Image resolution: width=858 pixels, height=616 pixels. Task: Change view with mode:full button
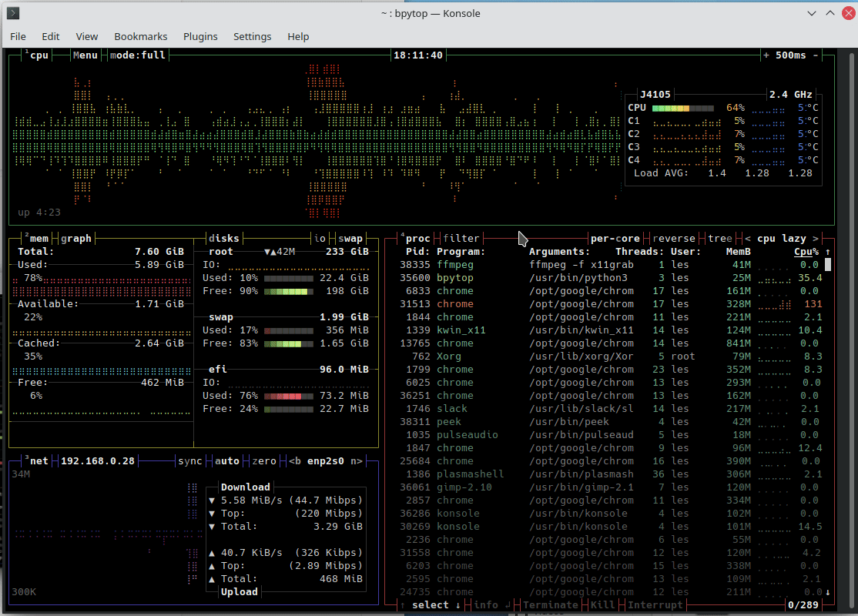[x=138, y=55]
